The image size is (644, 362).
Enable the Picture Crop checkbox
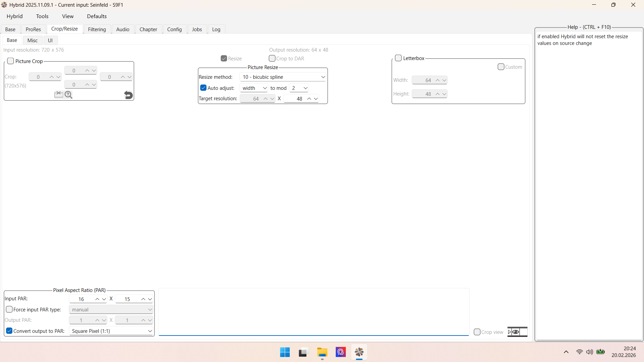point(11,61)
